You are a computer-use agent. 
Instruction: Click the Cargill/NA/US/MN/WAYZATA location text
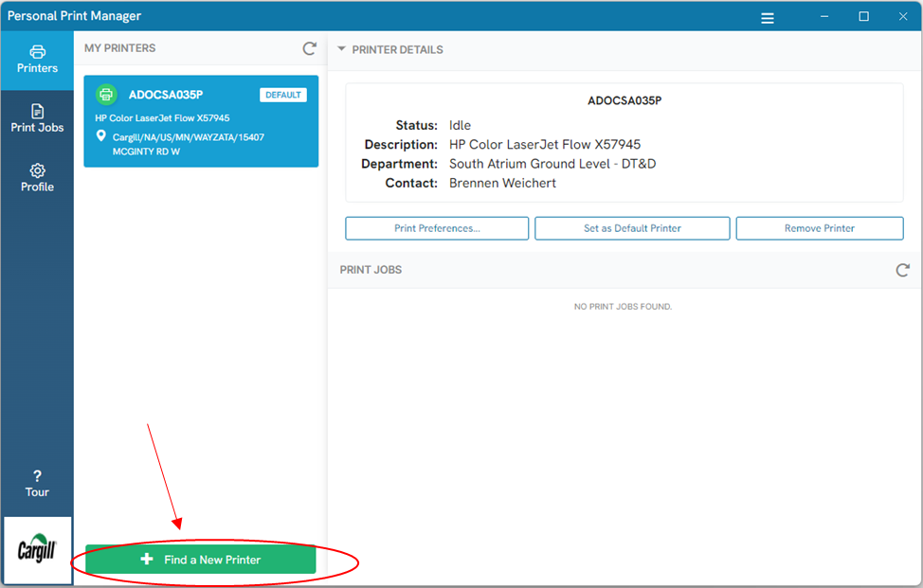click(189, 144)
